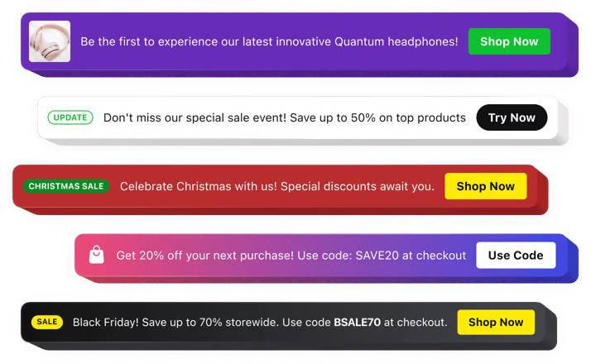The width and height of the screenshot is (591, 364).
Task: Click "Get 20% off your next purchase!" text
Action: [x=209, y=256]
